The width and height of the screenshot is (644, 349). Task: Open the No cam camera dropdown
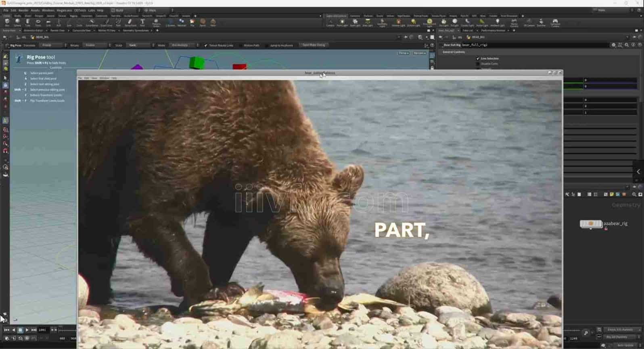coord(419,53)
